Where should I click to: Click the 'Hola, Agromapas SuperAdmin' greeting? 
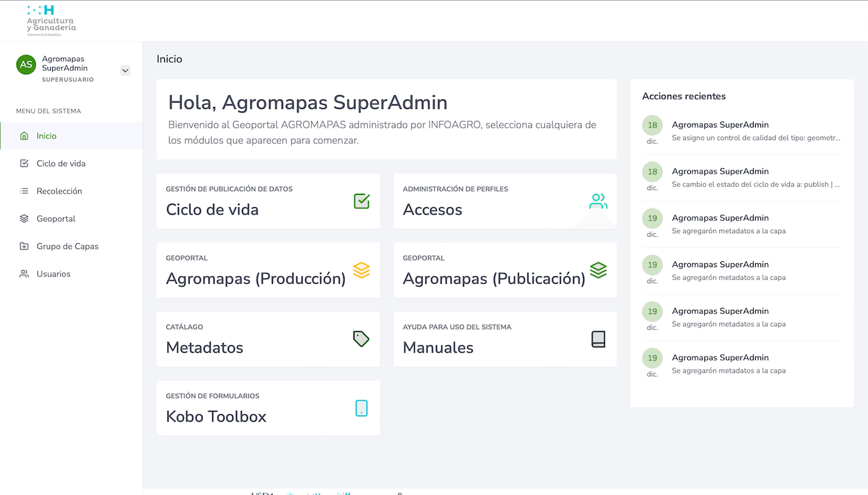pyautogui.click(x=308, y=102)
